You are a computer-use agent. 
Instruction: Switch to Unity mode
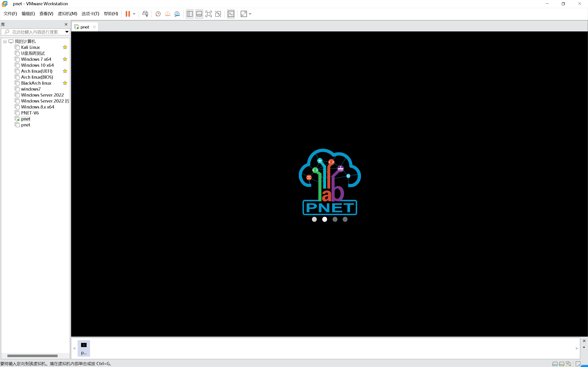point(218,14)
